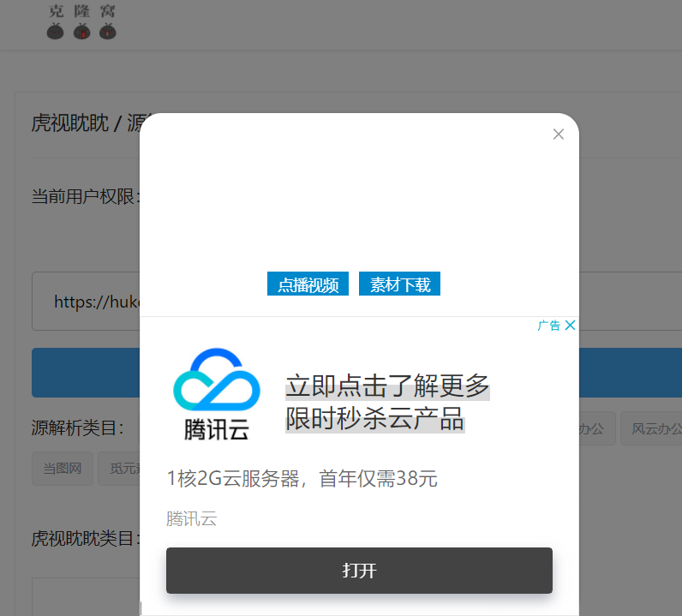Click the gray 腾讯云 advertiser name
The height and width of the screenshot is (616, 682).
pyautogui.click(x=191, y=519)
